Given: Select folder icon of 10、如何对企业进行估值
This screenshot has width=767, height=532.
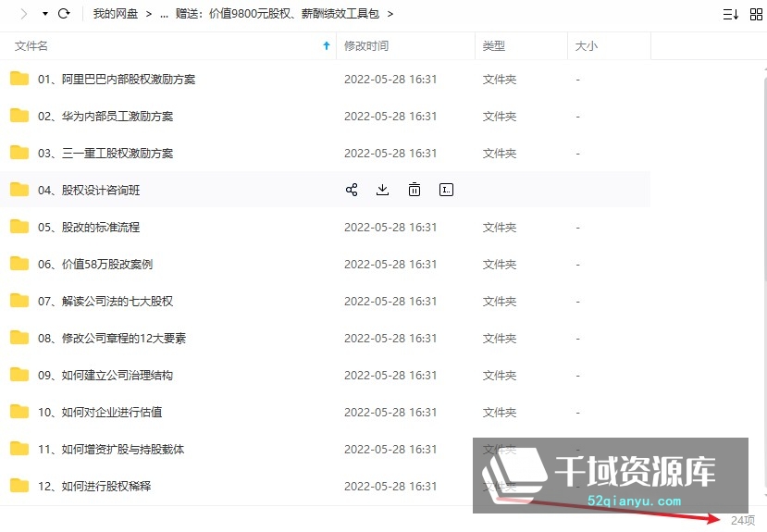Looking at the screenshot, I should 19,412.
